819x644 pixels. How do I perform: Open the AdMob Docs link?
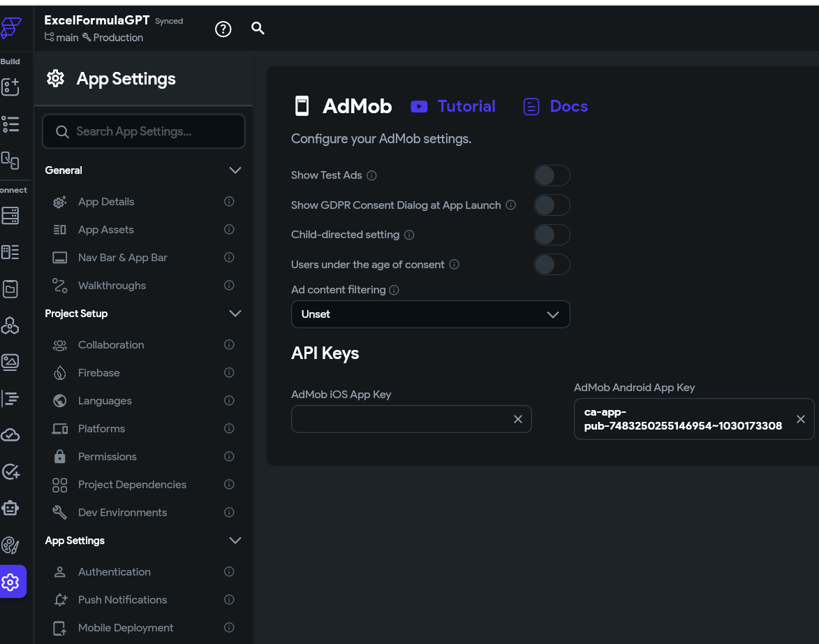[x=555, y=107]
